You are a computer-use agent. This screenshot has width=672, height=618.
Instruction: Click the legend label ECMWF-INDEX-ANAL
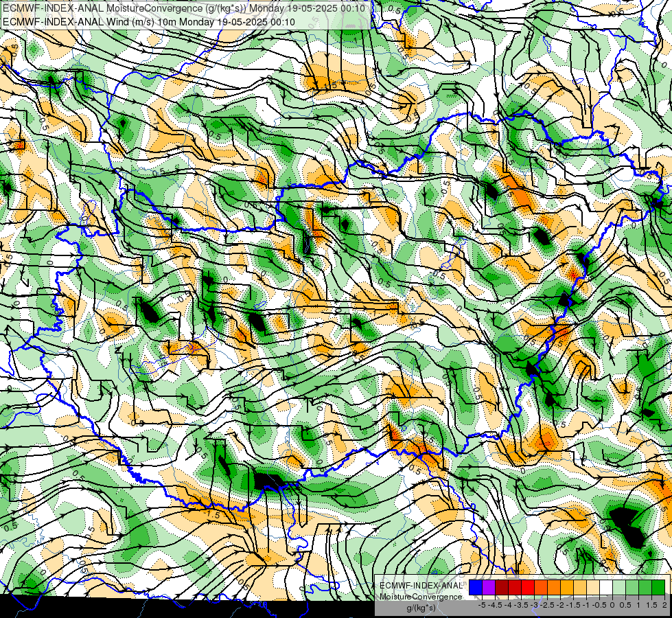[421, 586]
